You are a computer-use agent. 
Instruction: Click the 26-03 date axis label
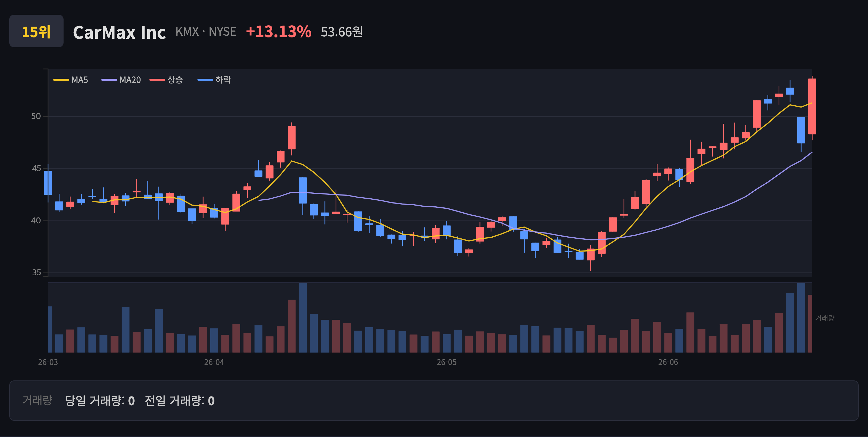48,362
